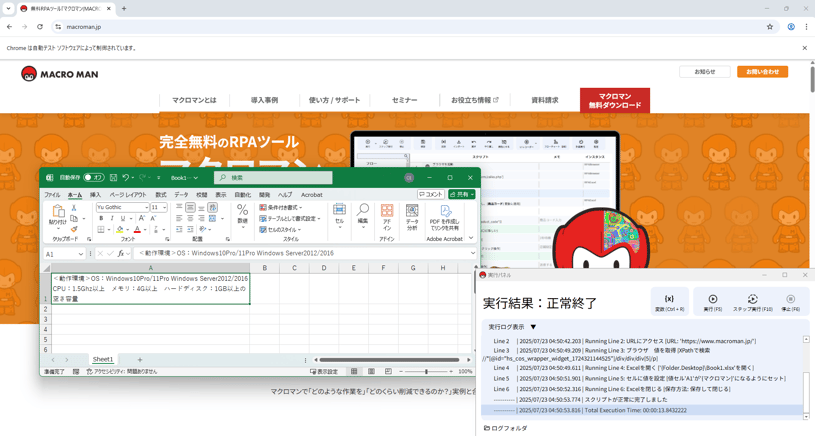
Task: Click the Excel search box
Action: click(273, 178)
